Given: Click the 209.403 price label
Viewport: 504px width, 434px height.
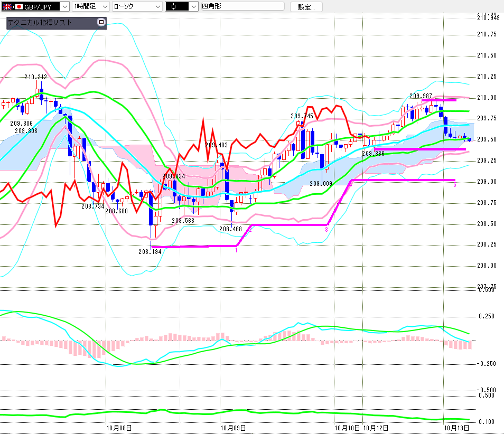Looking at the screenshot, I should [x=216, y=145].
